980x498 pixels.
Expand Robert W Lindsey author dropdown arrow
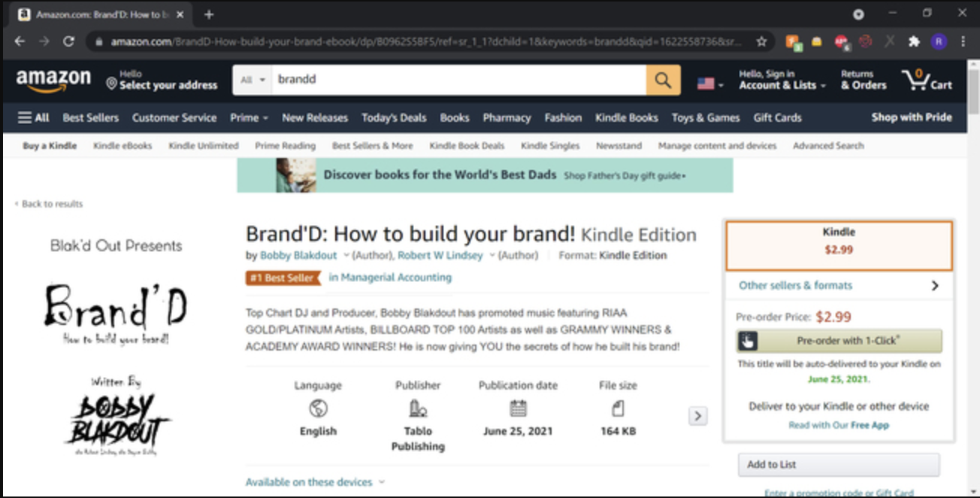(x=492, y=255)
